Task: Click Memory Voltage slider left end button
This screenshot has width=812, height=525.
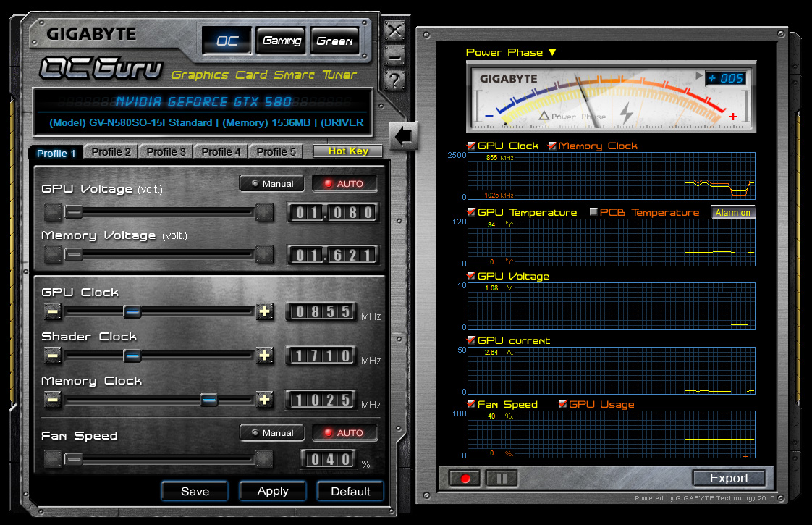Action: tap(52, 254)
